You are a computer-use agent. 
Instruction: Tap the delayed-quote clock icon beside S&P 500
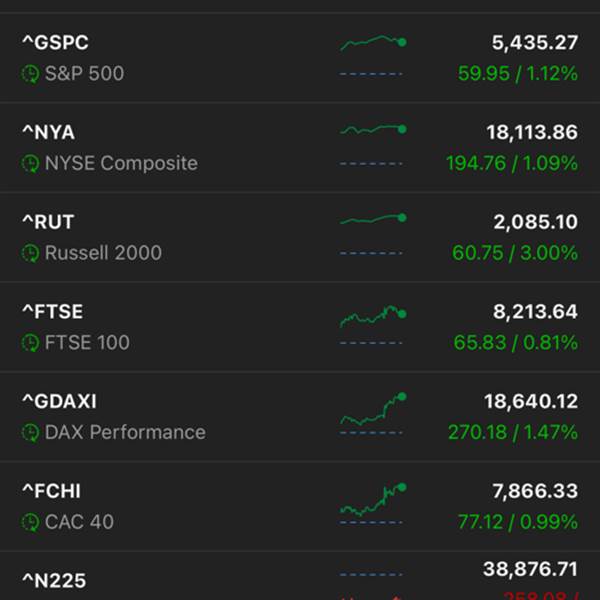(30, 74)
